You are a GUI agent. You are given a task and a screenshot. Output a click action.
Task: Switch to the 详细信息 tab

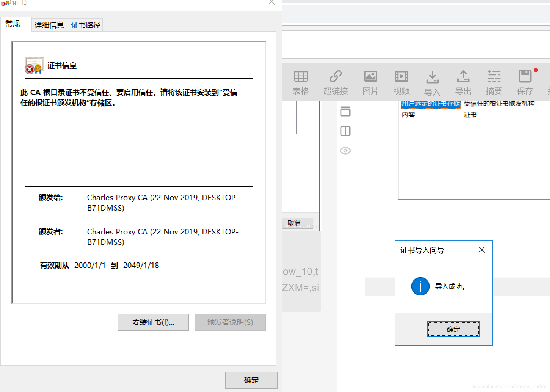pyautogui.click(x=49, y=25)
